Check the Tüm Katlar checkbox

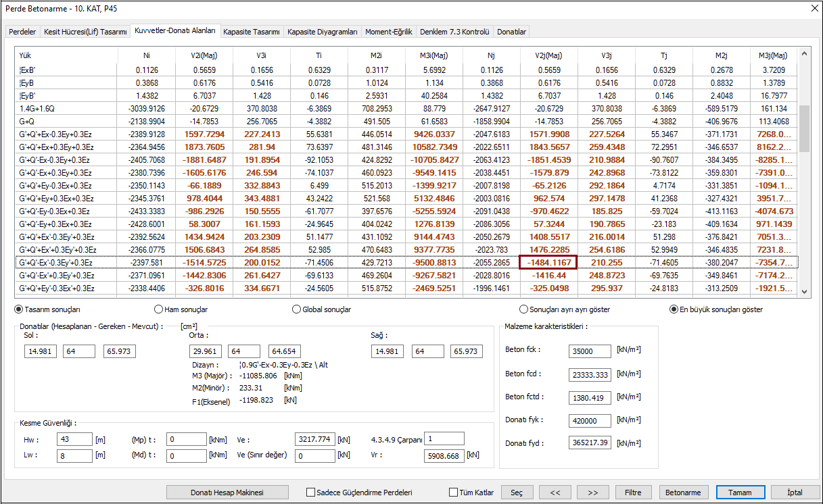(454, 493)
